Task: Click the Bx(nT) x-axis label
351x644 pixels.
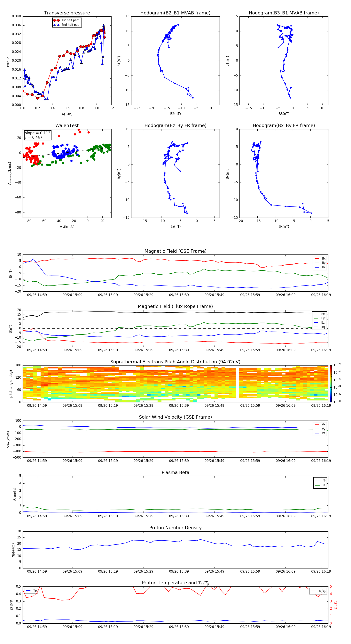Action: pyautogui.click(x=284, y=227)
